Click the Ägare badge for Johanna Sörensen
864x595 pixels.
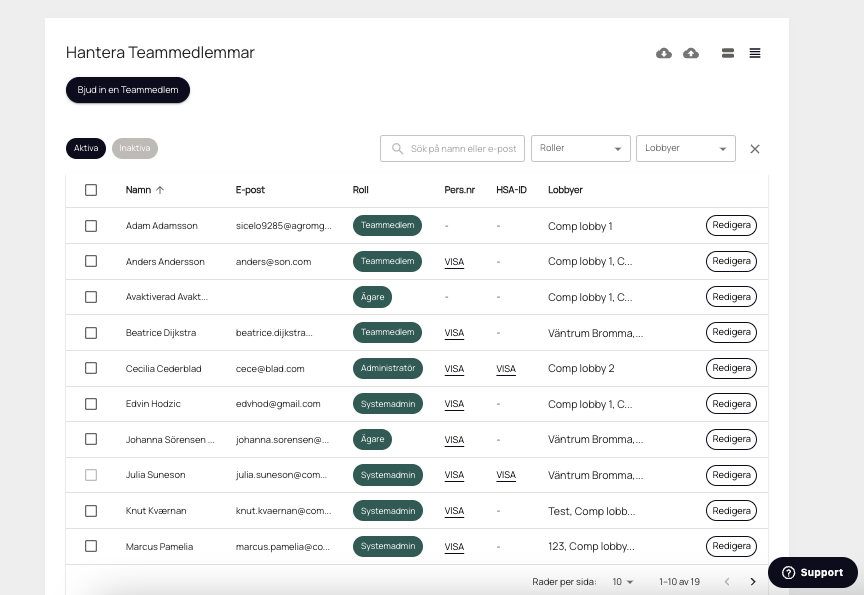(372, 439)
